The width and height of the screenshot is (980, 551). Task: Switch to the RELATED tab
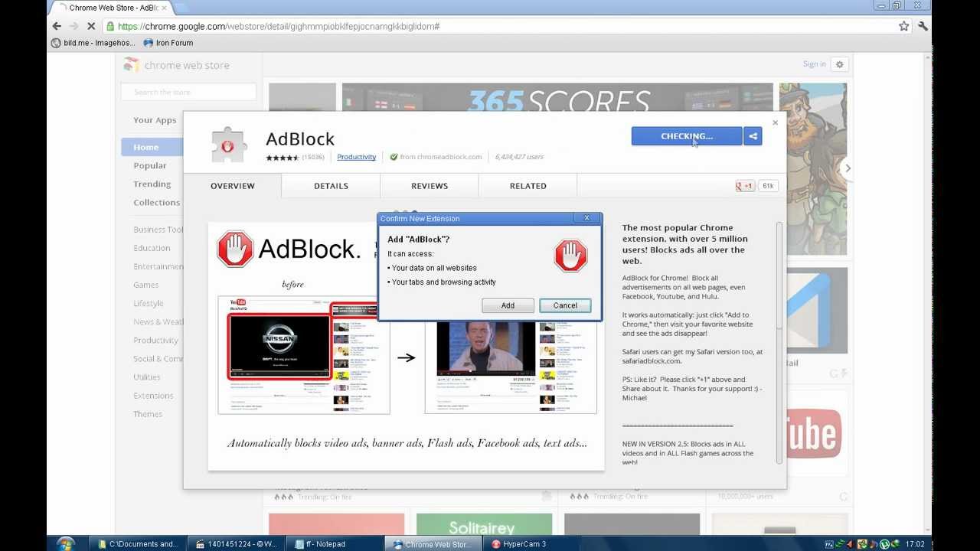(528, 186)
